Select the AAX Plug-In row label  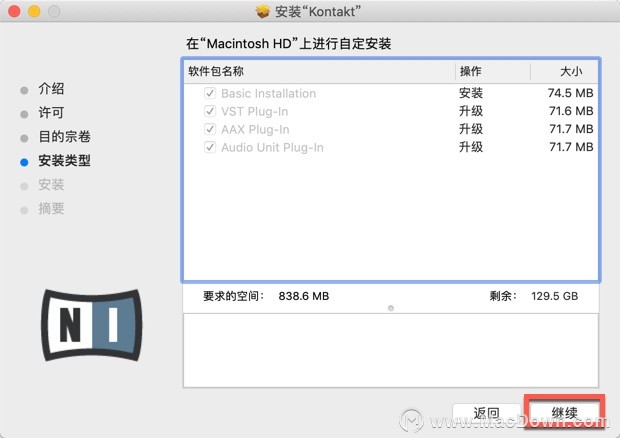[255, 130]
